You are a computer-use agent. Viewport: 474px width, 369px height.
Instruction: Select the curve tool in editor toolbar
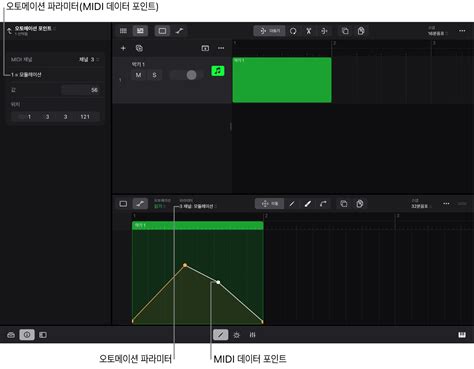coord(323,204)
